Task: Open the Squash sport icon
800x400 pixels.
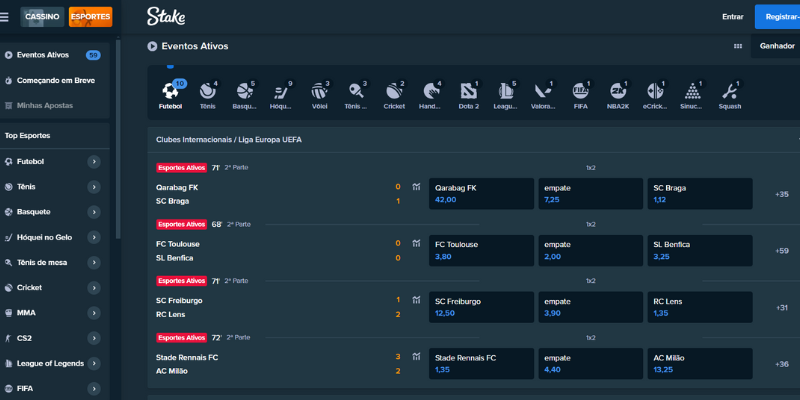Action: point(729,93)
